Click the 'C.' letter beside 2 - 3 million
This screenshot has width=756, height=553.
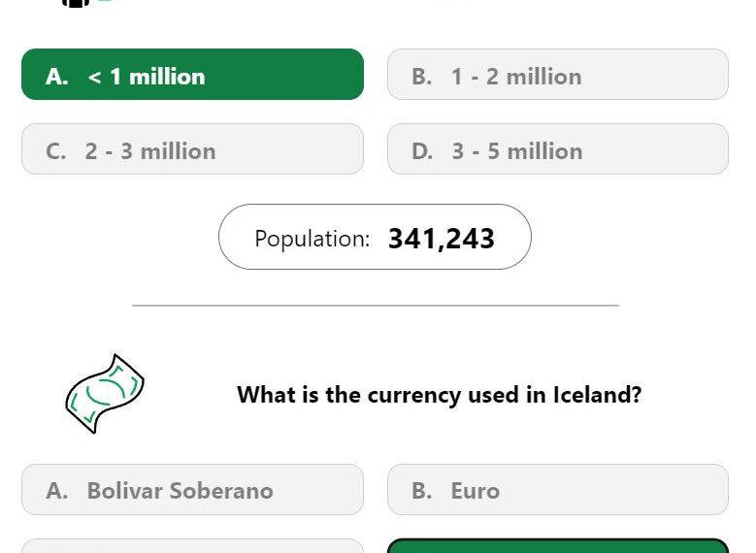tap(56, 151)
